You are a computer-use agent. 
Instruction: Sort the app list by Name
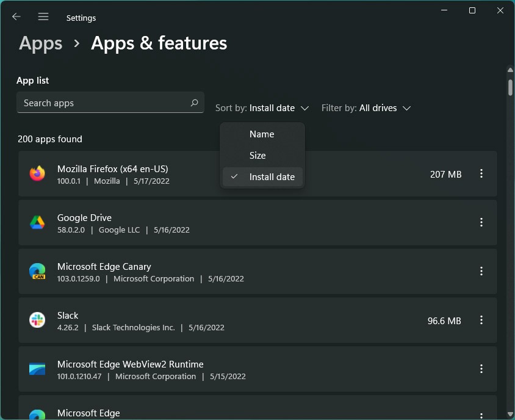pos(262,134)
